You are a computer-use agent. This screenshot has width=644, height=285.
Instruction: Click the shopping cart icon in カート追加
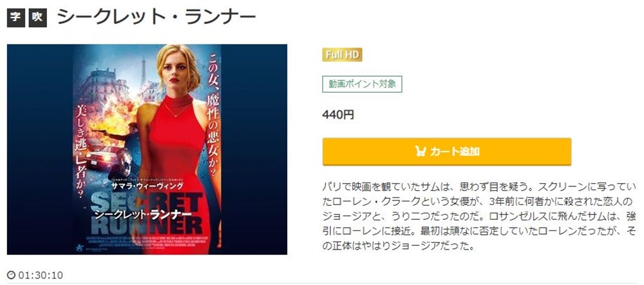point(420,152)
